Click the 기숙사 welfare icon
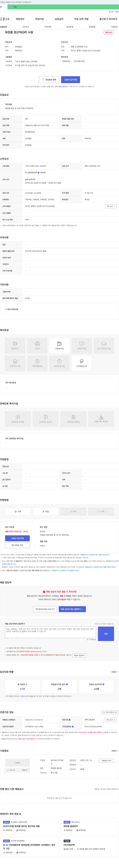119x868 pixels. point(37,346)
